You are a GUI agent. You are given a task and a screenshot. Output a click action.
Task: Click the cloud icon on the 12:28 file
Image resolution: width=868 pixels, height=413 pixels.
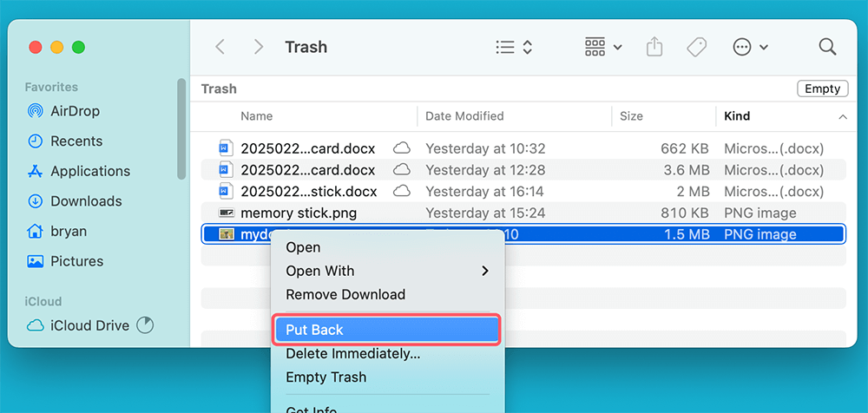click(x=402, y=170)
